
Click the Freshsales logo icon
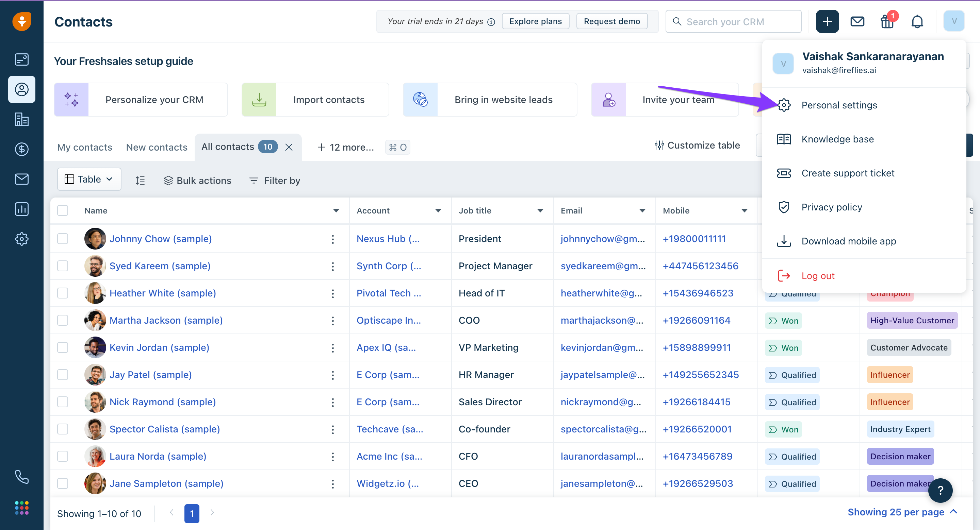(x=22, y=21)
